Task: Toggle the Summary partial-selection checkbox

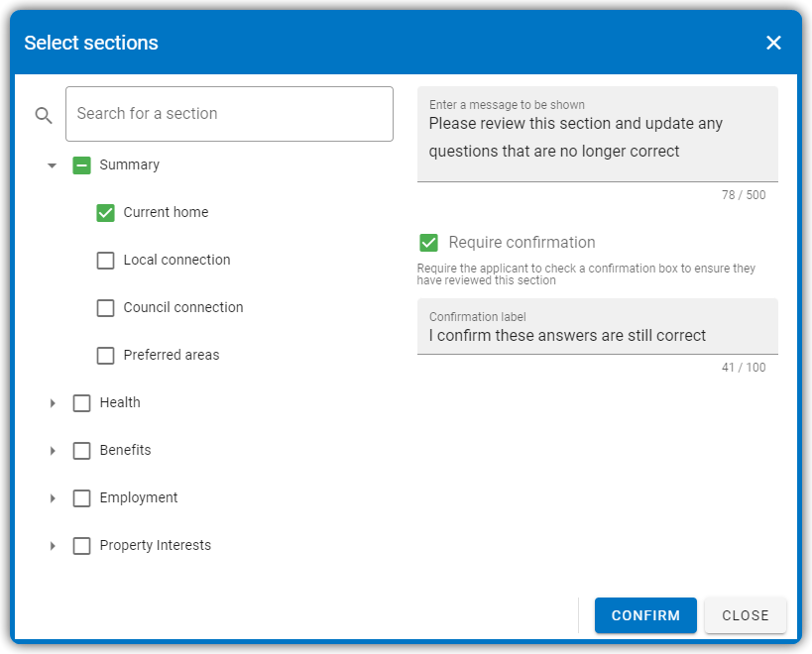Action: 82,165
